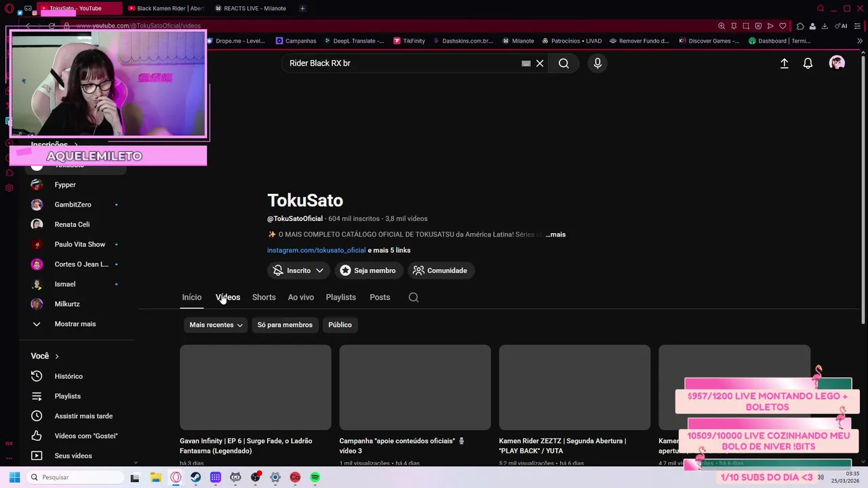Open a new browser tab with plus
The image size is (868, 488).
click(302, 8)
